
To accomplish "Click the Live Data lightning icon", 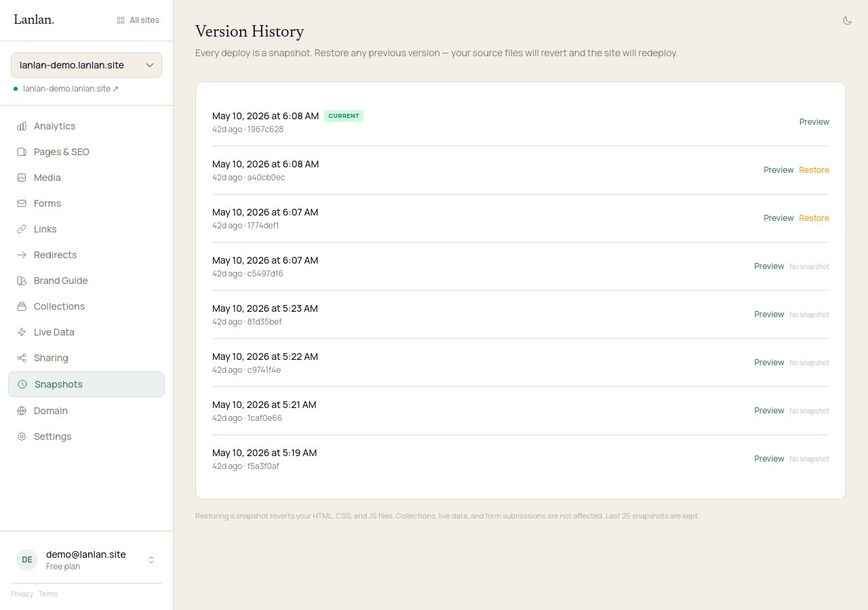I will (22, 332).
